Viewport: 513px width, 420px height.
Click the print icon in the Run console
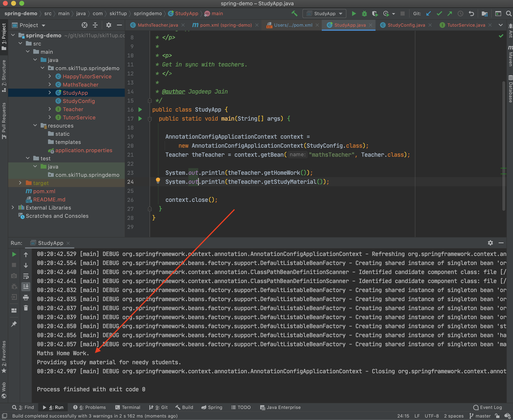26,298
